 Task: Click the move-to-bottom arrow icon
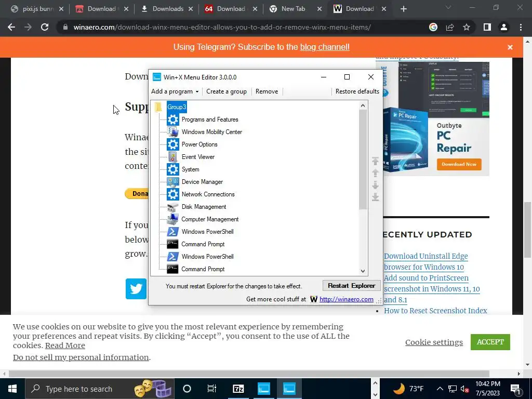tap(375, 197)
